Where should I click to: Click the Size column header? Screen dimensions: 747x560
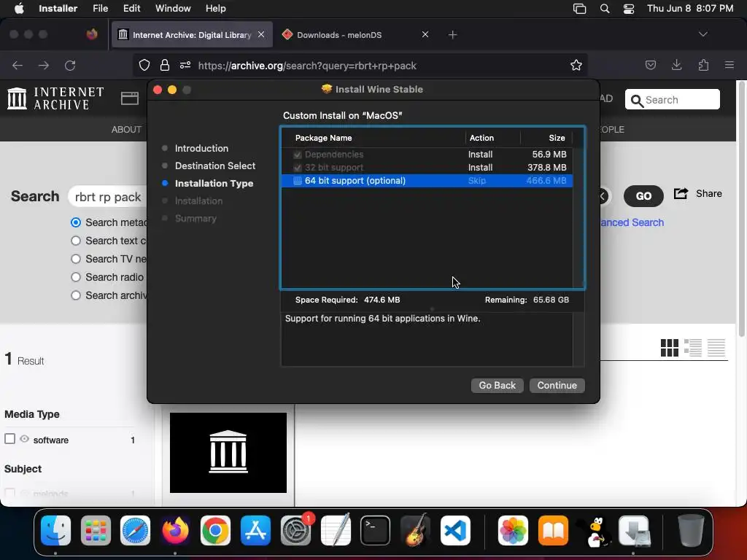(557, 138)
